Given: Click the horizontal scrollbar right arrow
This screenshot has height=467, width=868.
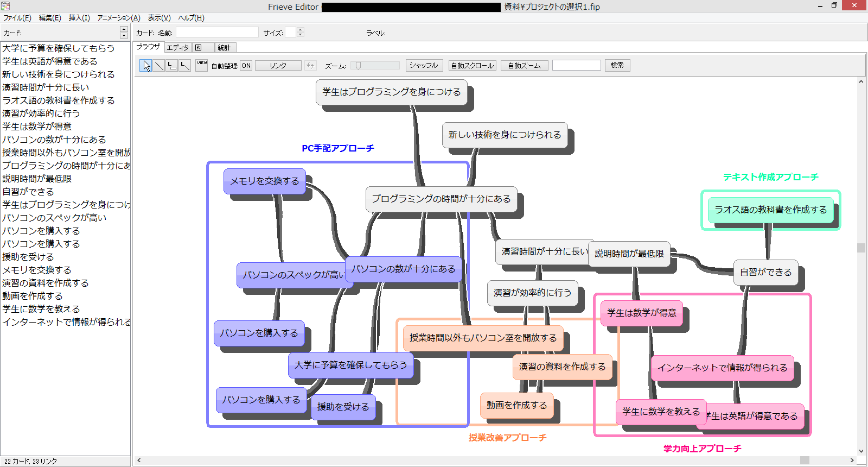Looking at the screenshot, I should coord(852,460).
